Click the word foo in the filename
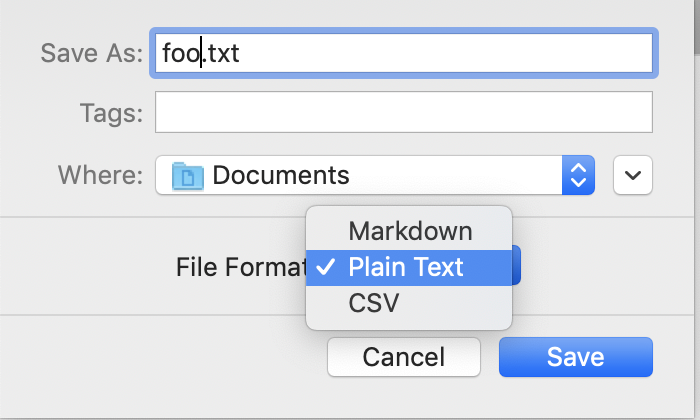 point(181,53)
